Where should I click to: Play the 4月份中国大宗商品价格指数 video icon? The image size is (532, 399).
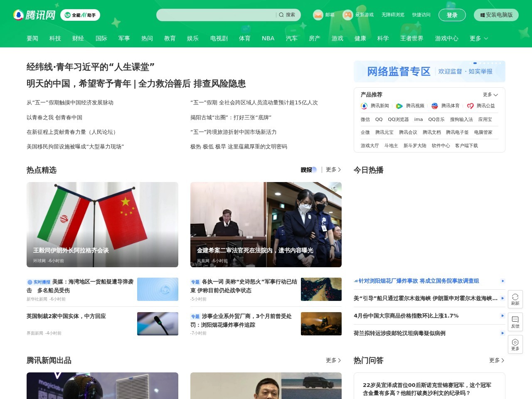[x=503, y=316]
